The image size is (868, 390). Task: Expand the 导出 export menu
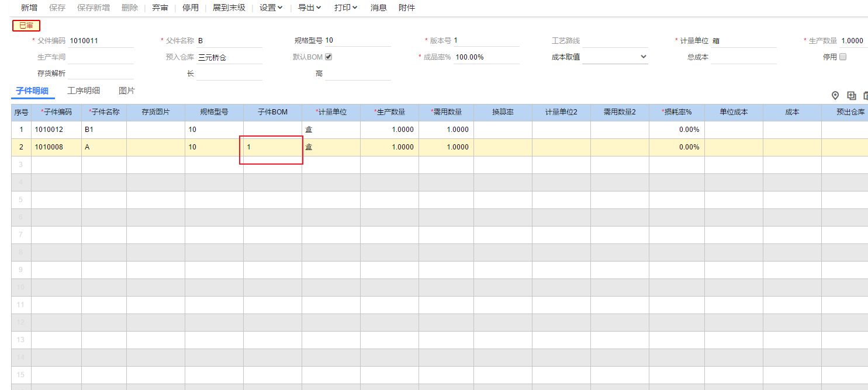(310, 8)
